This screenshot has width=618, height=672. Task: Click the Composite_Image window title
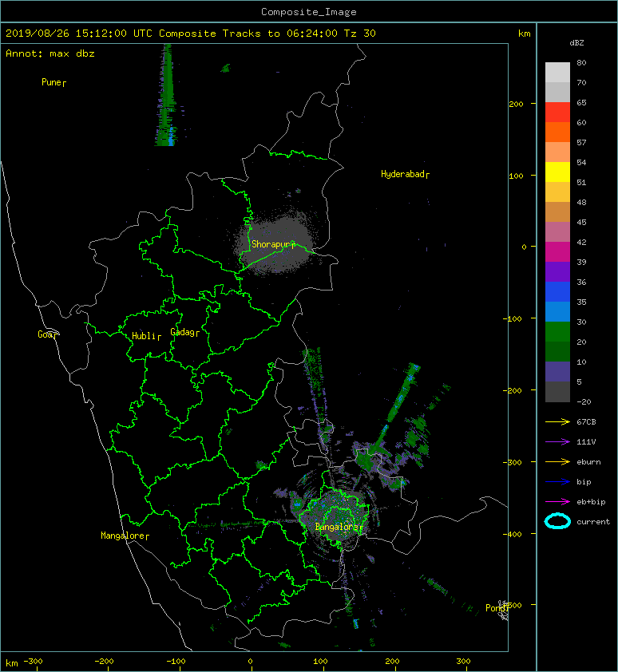309,12
